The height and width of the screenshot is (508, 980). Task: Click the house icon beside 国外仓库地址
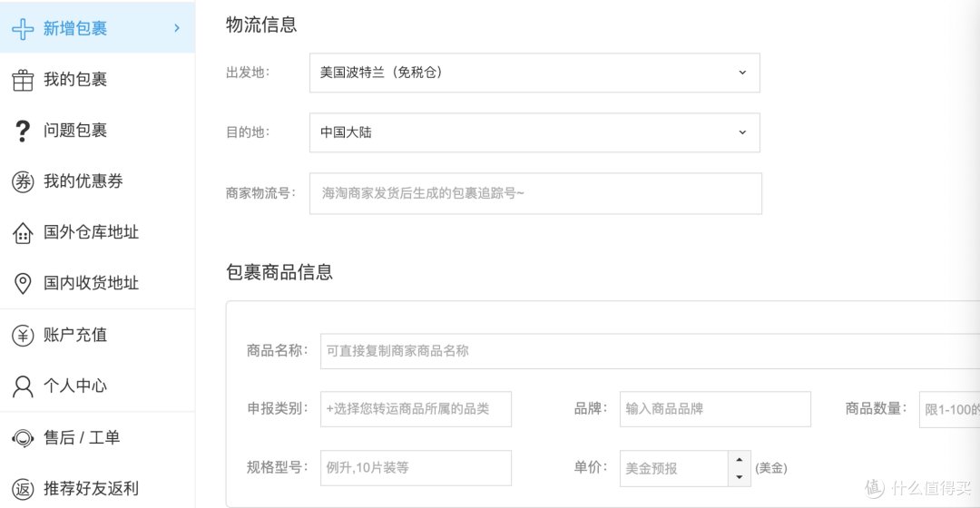pyautogui.click(x=23, y=233)
